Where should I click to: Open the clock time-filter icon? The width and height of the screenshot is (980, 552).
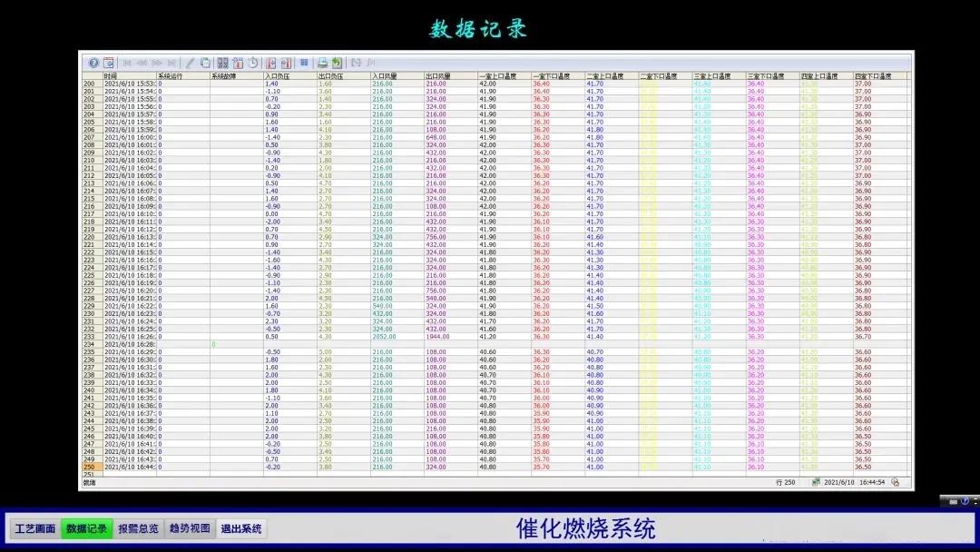tap(253, 64)
